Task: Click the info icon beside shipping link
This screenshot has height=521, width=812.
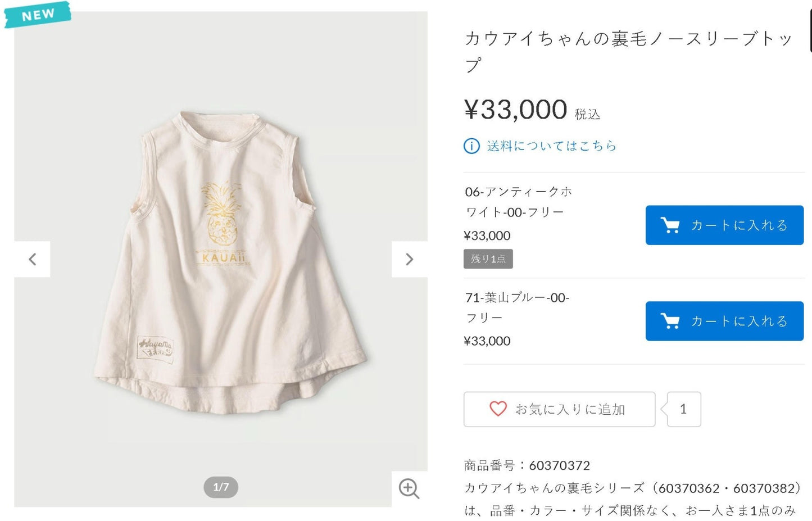Action: pyautogui.click(x=471, y=146)
